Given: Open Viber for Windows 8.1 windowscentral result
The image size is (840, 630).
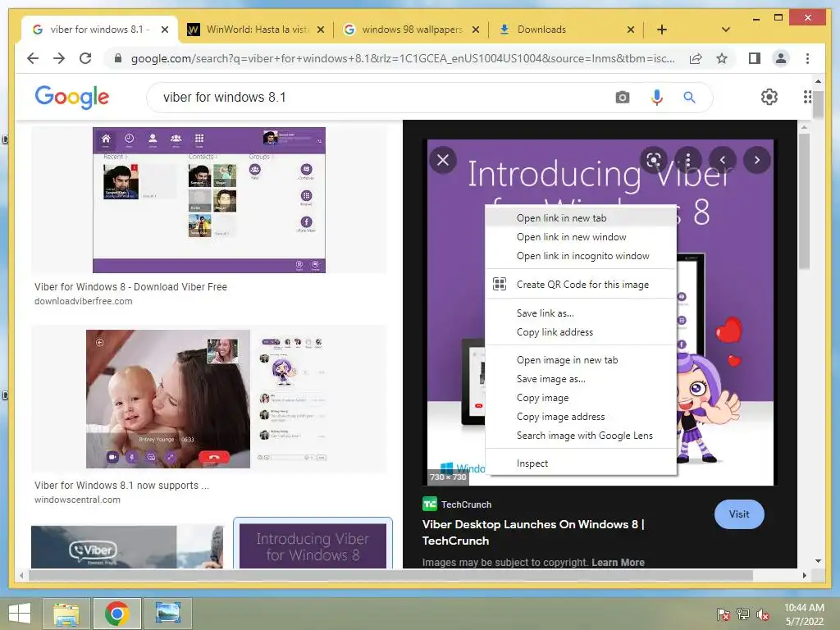Looking at the screenshot, I should pos(121,486).
